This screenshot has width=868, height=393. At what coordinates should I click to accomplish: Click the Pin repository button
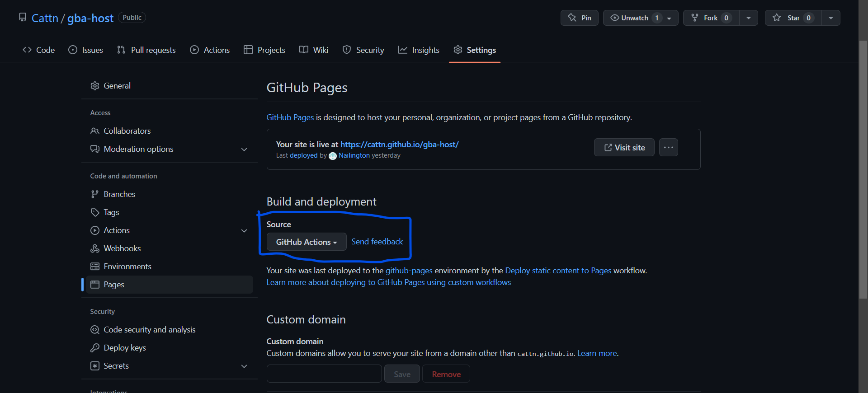pos(579,18)
